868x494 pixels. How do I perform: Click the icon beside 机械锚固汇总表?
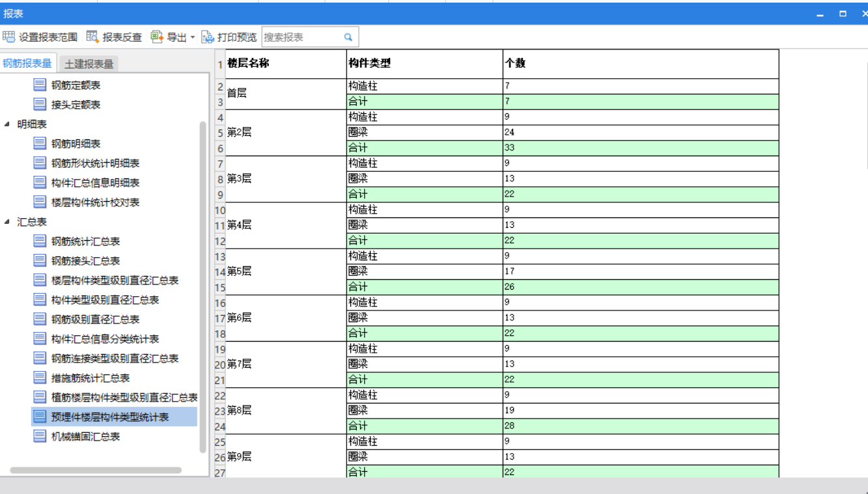pyautogui.click(x=40, y=437)
